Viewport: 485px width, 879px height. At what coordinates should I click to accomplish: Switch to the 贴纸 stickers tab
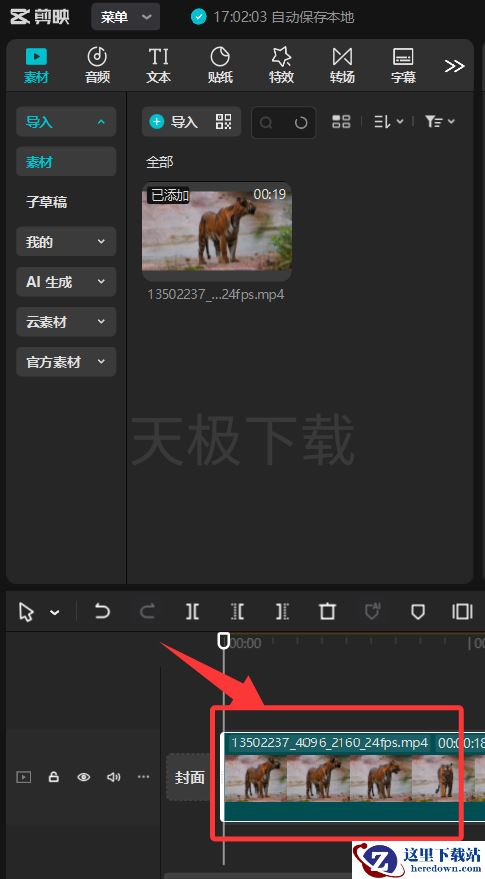coord(220,65)
